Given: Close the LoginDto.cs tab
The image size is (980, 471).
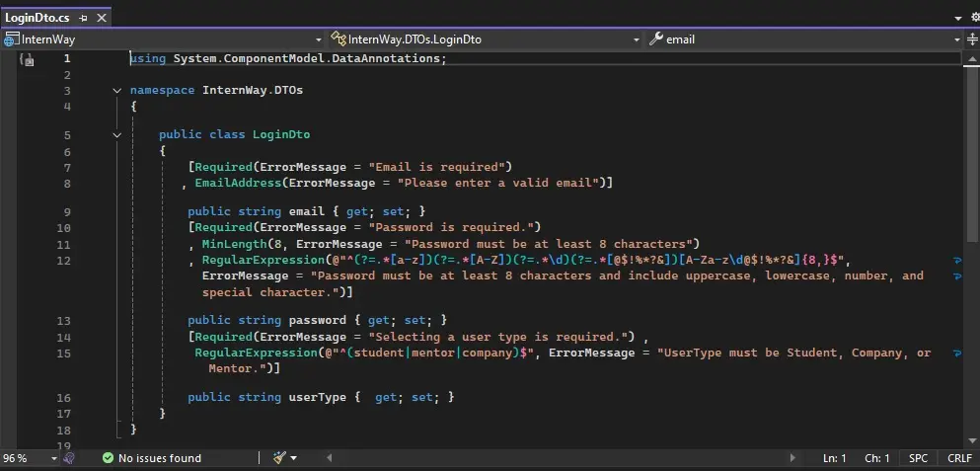Looking at the screenshot, I should pos(102,18).
